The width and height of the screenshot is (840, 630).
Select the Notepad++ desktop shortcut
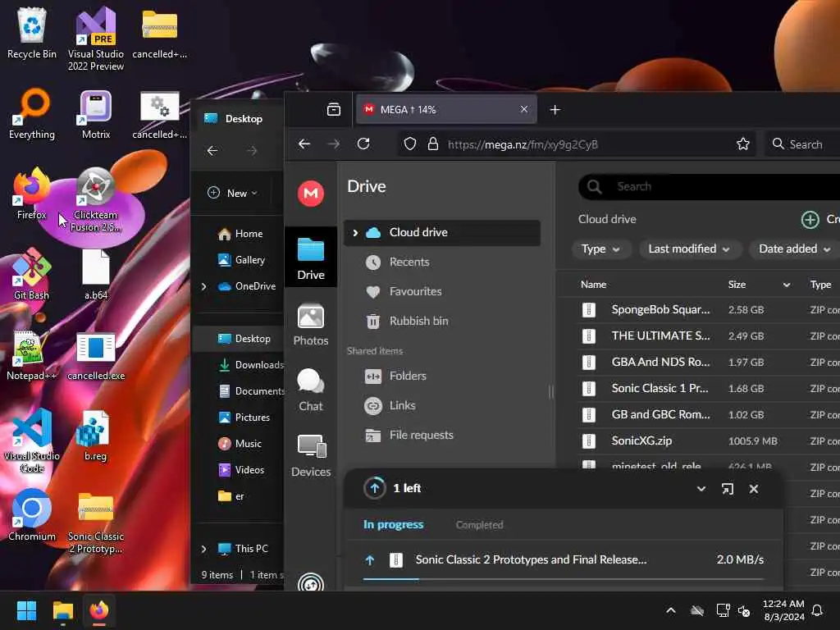point(32,354)
